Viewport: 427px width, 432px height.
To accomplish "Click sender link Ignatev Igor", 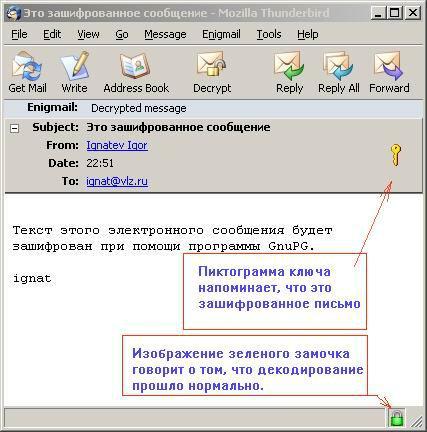I will point(117,145).
